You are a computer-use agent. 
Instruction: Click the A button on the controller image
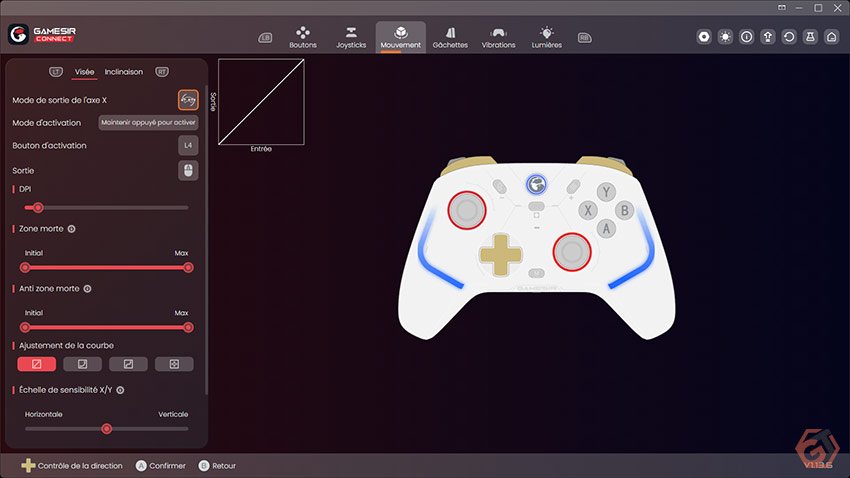tap(606, 229)
